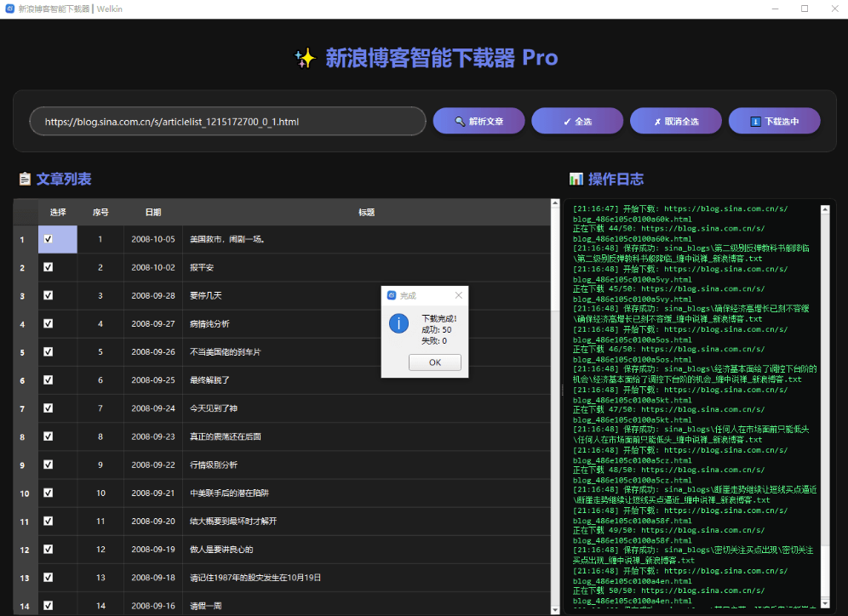The height and width of the screenshot is (616, 848).
Task: Click the 下载选中 button
Action: coord(775,121)
